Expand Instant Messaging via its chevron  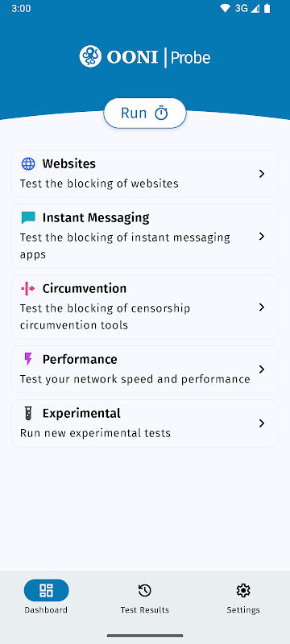[x=262, y=236]
